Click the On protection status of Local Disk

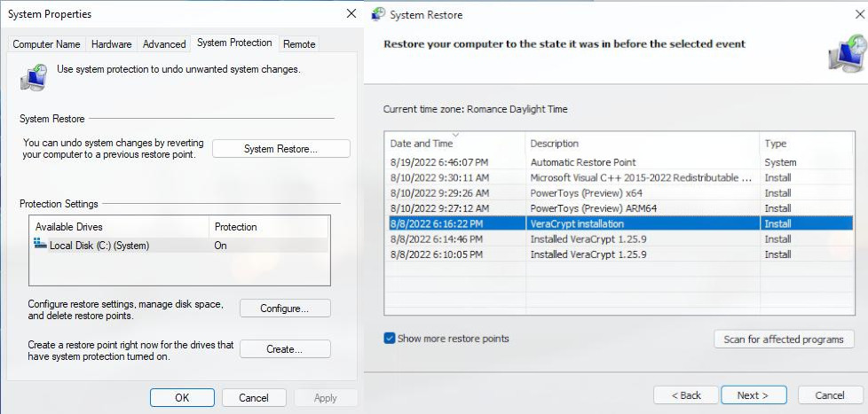[x=220, y=246]
